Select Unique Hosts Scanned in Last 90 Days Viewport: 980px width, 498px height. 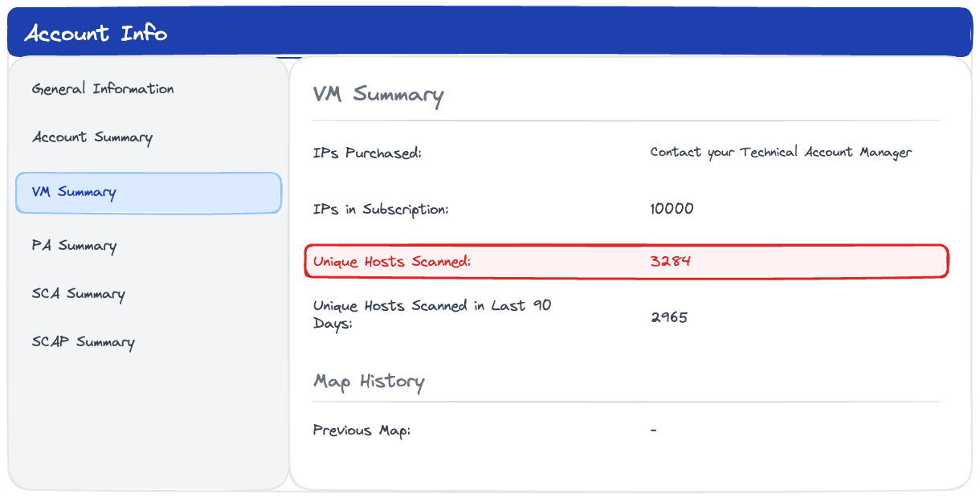(x=432, y=315)
